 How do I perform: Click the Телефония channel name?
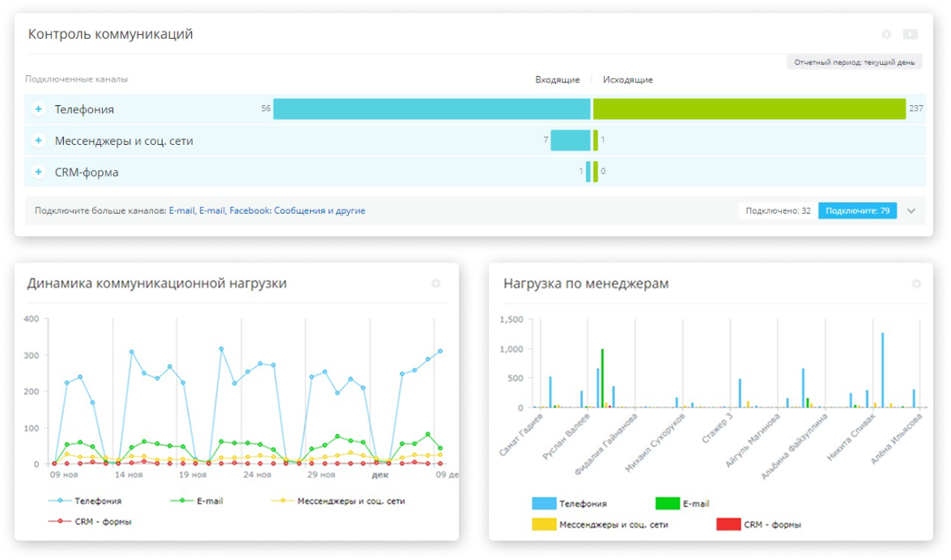click(x=84, y=109)
